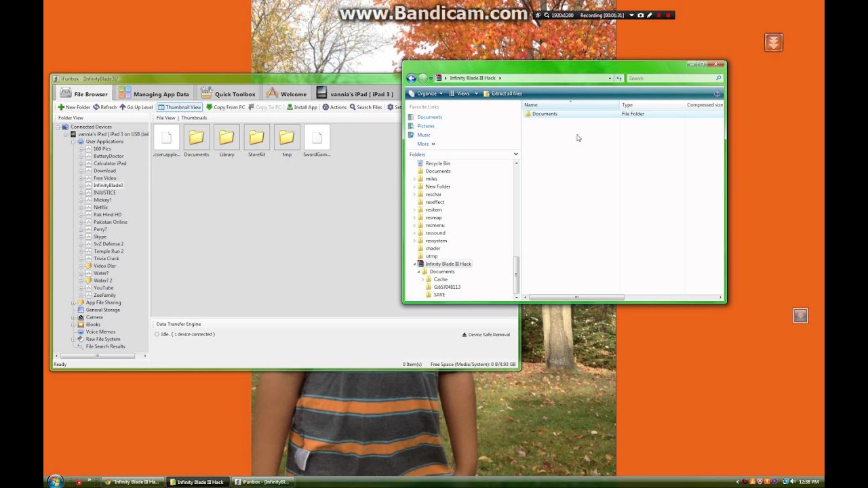Click the Windows Start button
Image resolution: width=868 pixels, height=488 pixels.
click(55, 481)
